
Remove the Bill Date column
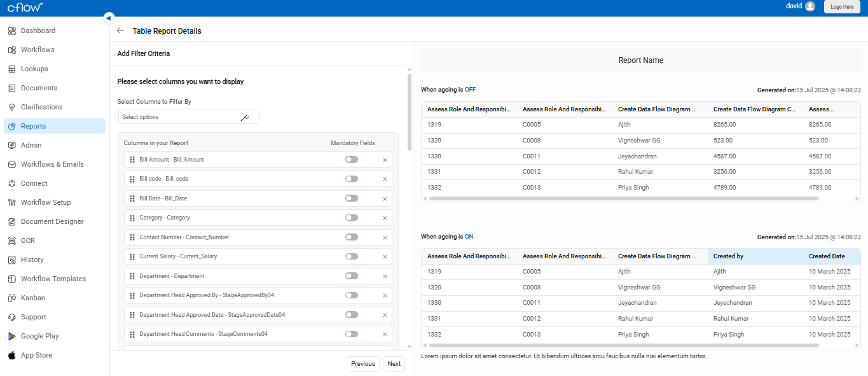click(x=385, y=198)
